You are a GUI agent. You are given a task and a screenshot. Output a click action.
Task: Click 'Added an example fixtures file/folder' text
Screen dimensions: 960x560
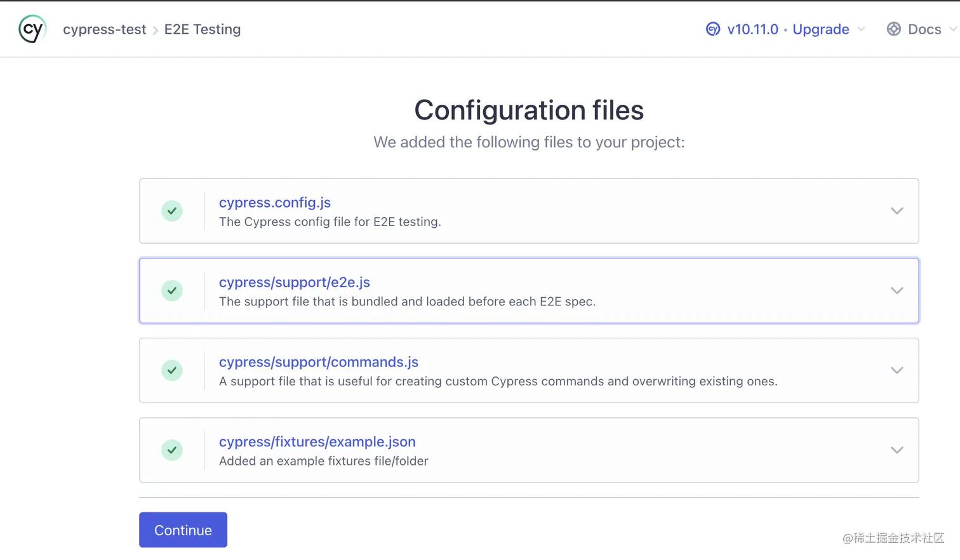(324, 461)
